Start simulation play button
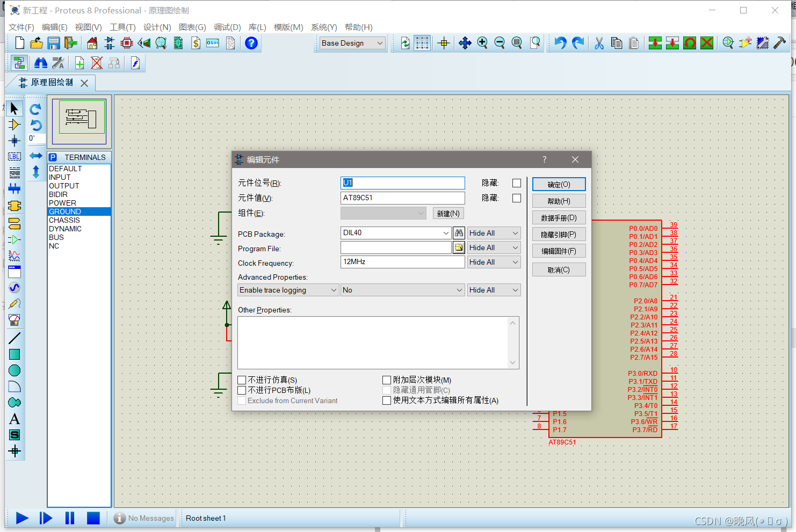Image resolution: width=796 pixels, height=532 pixels. click(22, 518)
